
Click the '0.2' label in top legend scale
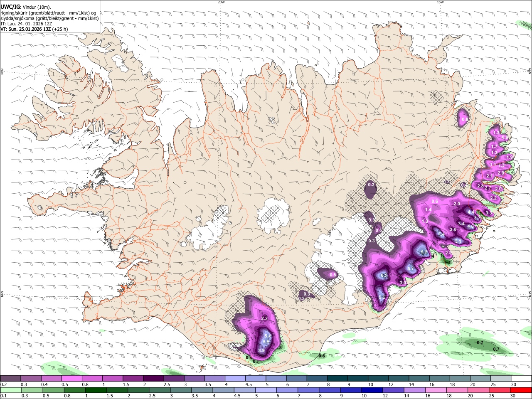pyautogui.click(x=4, y=384)
